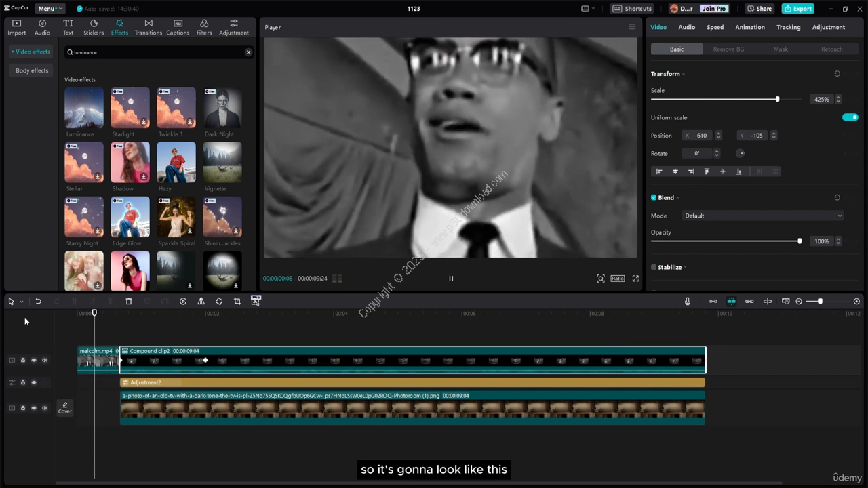Click the timeline zoom in icon
This screenshot has width=868, height=488.
coord(856,302)
